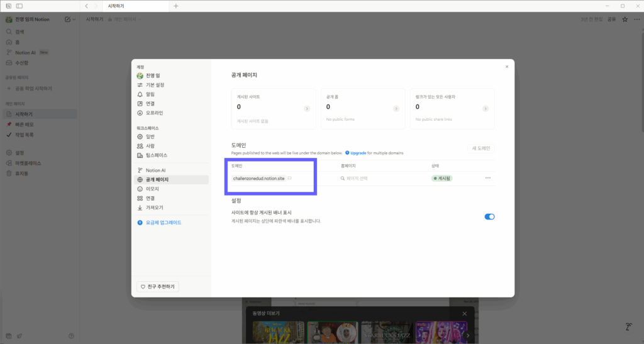Click the Notion app logo in the title bar
The height and width of the screenshot is (344, 644).
(x=9, y=6)
